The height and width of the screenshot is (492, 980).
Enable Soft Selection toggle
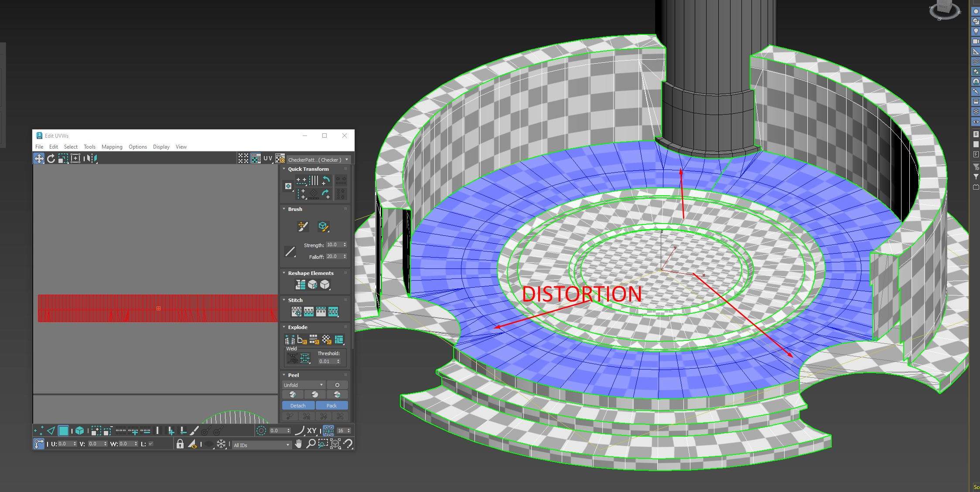pos(261,431)
